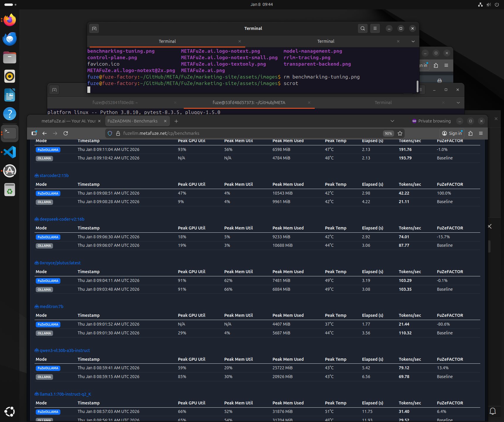Expand tab list in the lower terminal window
Screen dimensions: 504x422
click(x=458, y=103)
